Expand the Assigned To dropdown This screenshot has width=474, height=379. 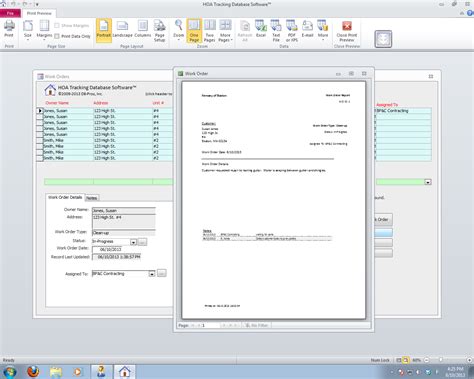152,274
